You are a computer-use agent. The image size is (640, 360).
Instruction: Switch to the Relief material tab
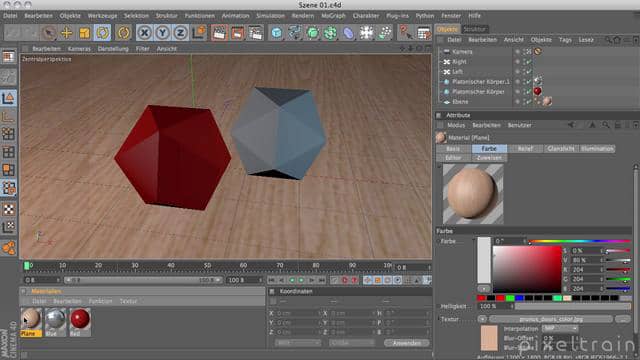[x=525, y=149]
